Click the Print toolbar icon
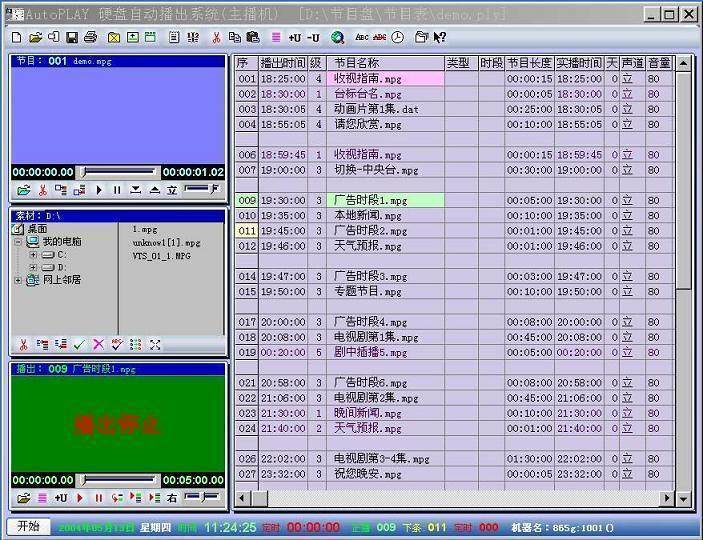This screenshot has height=540, width=703. (x=91, y=37)
